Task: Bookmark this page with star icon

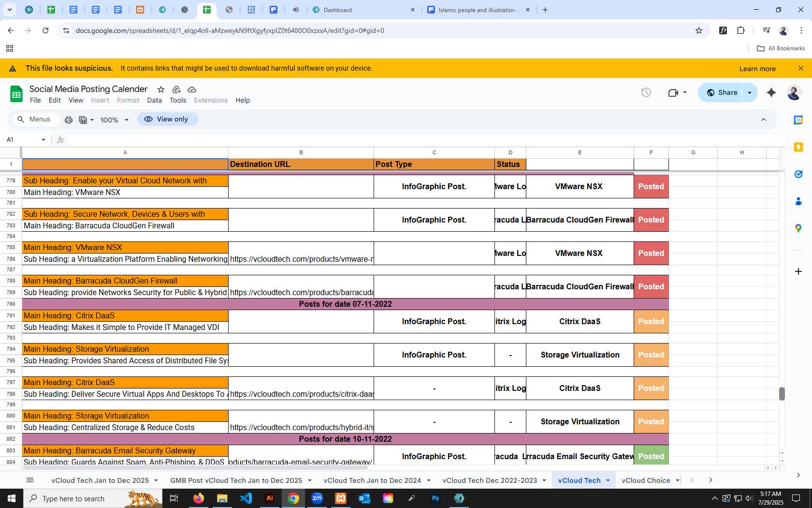Action: (699, 30)
